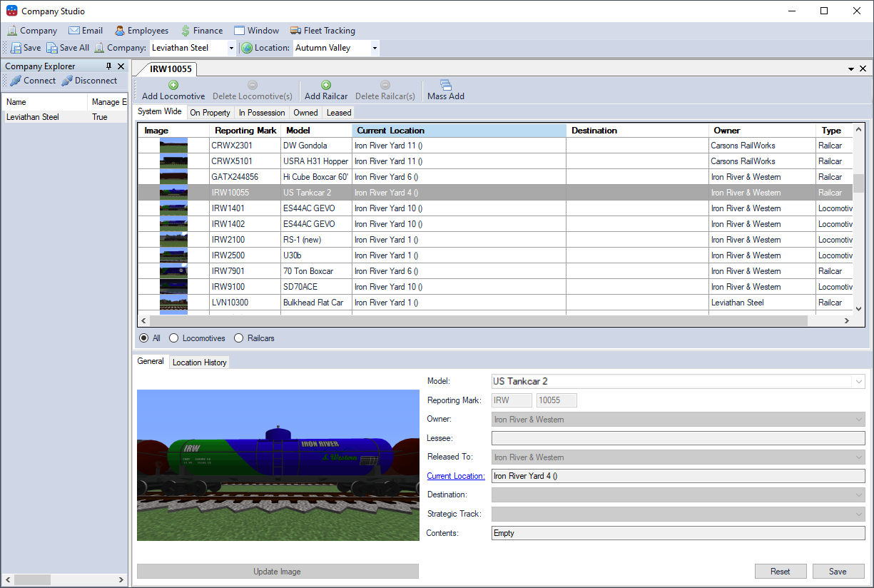Viewport: 874px width, 588px height.
Task: Open the Window menu
Action: pos(256,31)
